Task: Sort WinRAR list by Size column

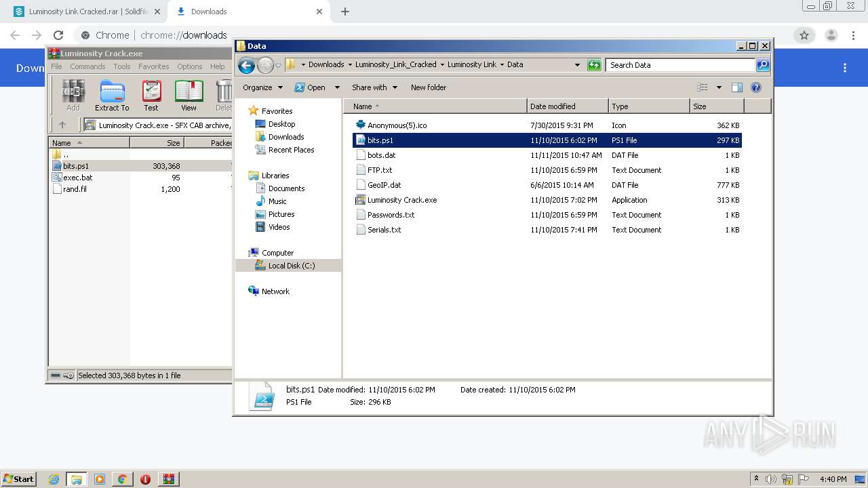Action: [x=157, y=142]
